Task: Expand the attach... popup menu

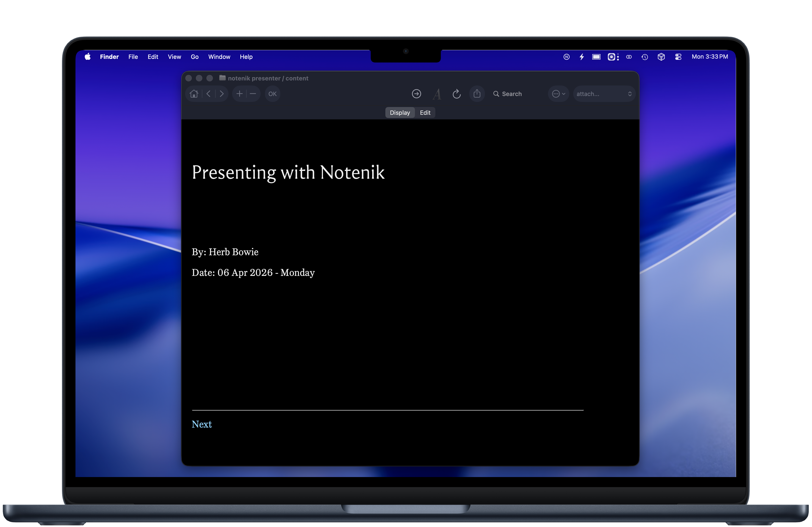Action: click(603, 94)
